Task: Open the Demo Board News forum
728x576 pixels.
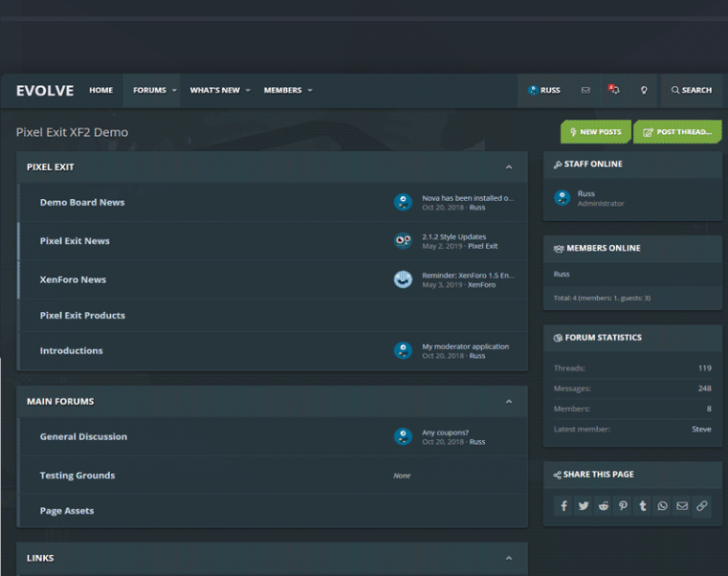Action: (x=82, y=203)
